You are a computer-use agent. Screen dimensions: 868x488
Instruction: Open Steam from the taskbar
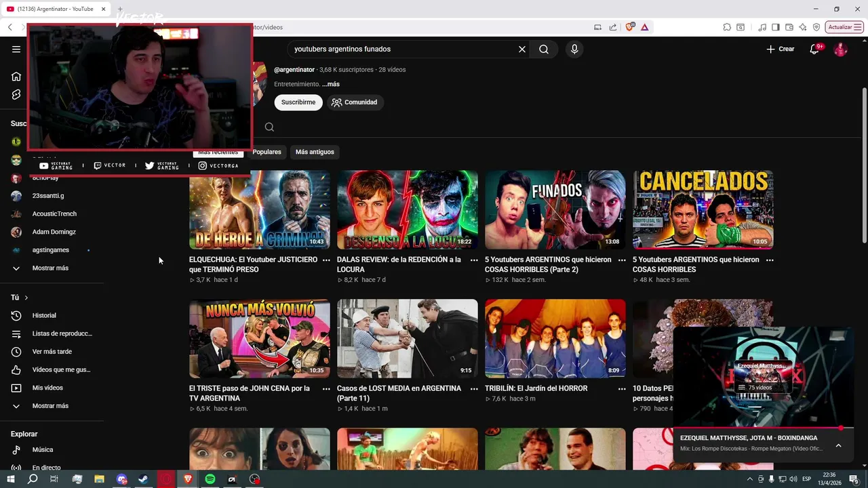(143, 479)
